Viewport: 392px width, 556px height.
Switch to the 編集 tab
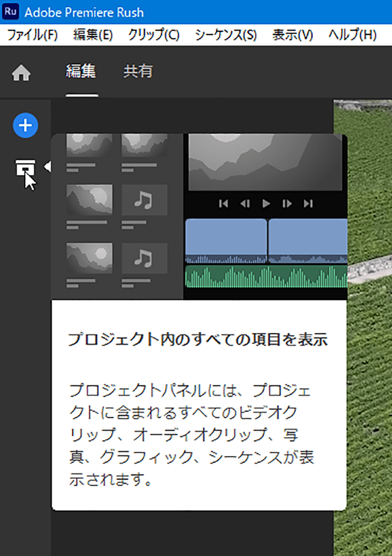tap(81, 71)
